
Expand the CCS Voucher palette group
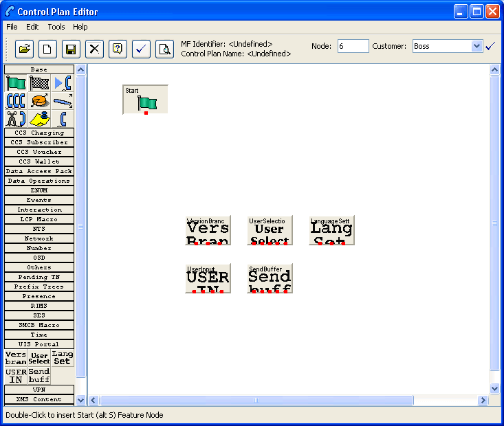39,152
